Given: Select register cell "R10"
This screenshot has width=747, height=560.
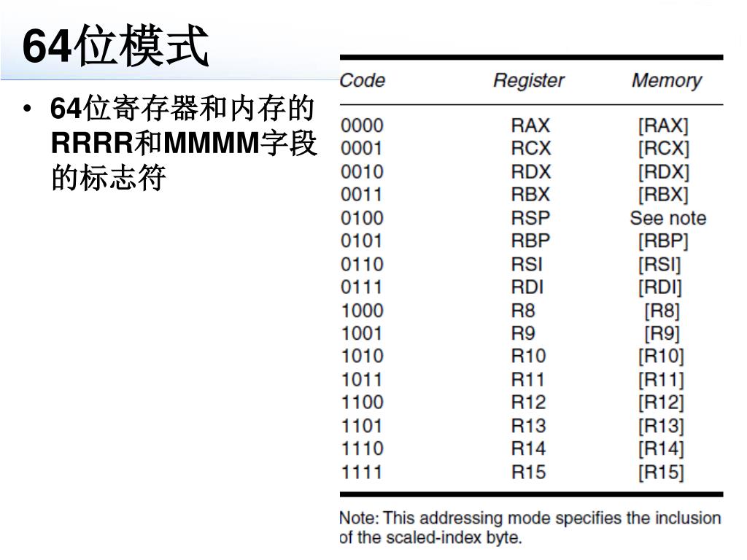Looking at the screenshot, I should click(528, 356).
